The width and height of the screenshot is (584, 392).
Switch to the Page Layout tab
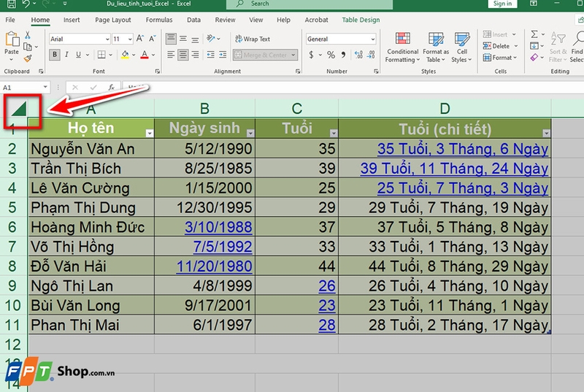(x=113, y=20)
